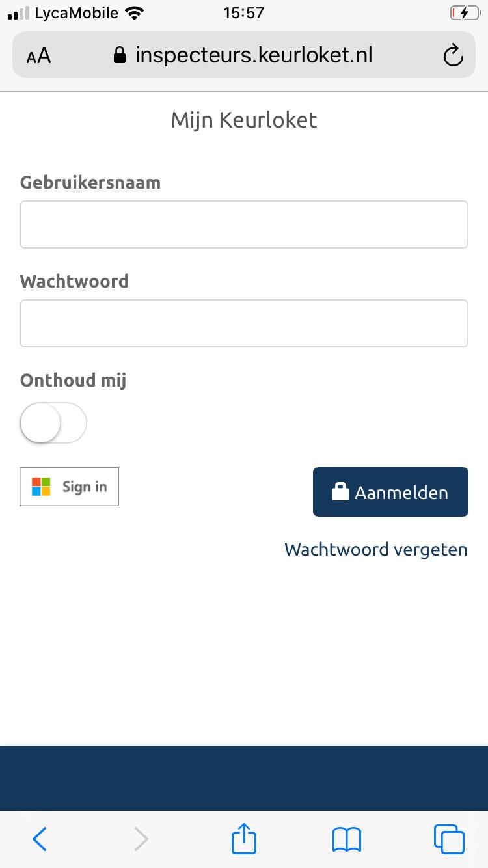This screenshot has width=488, height=868.
Task: Reload the page with refresh icon
Action: tap(453, 56)
